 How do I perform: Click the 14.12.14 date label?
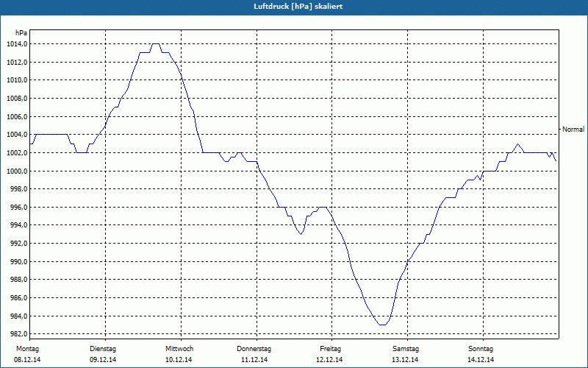click(481, 360)
